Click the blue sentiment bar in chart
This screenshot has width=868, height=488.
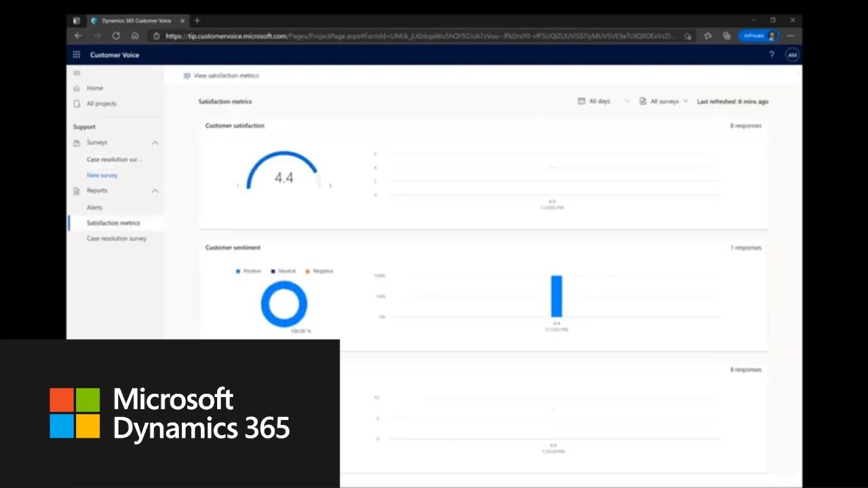557,296
